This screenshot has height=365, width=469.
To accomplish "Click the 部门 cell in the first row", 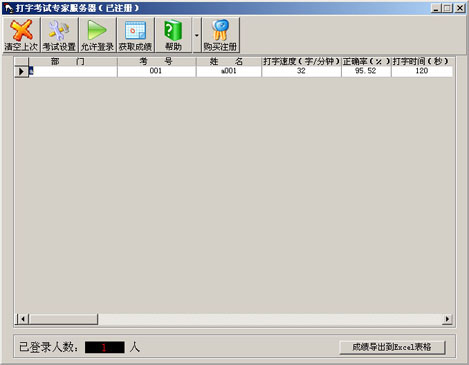I will tap(73, 71).
